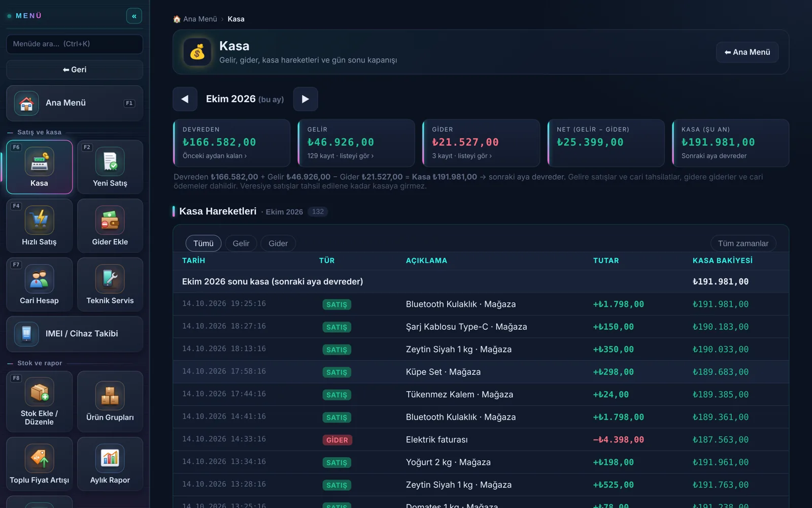Click the GİDER badge in the table
The width and height of the screenshot is (812, 508).
click(x=337, y=440)
